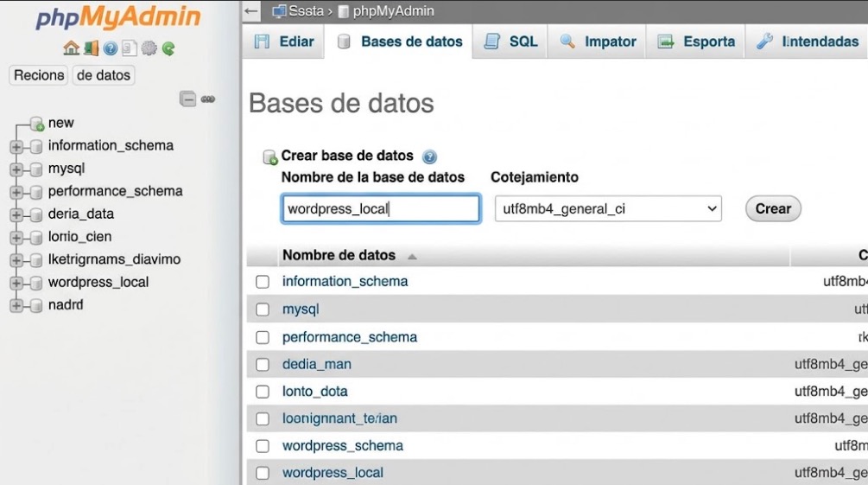This screenshot has height=485, width=868.
Task: Click the database name input field
Action: (380, 209)
